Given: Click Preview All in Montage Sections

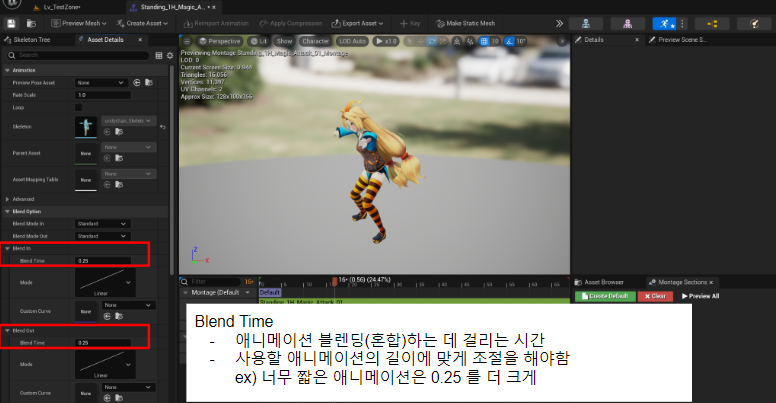Looking at the screenshot, I should (700, 296).
